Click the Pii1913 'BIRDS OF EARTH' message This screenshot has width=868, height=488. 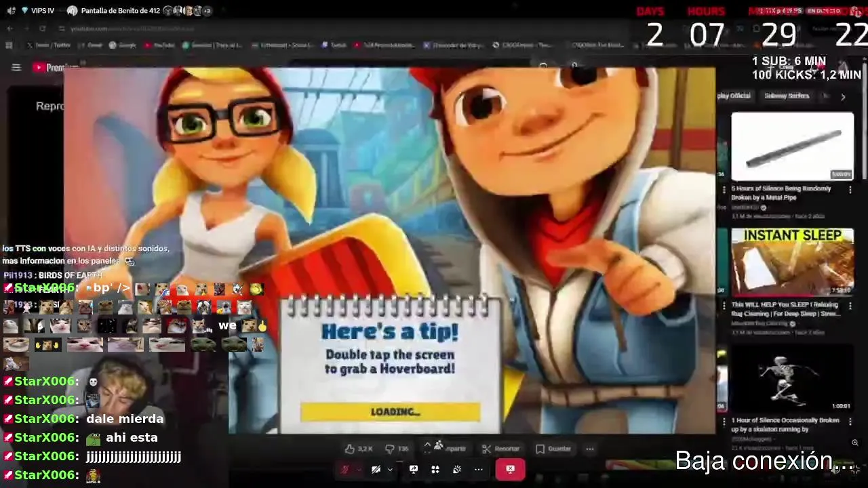(54, 275)
